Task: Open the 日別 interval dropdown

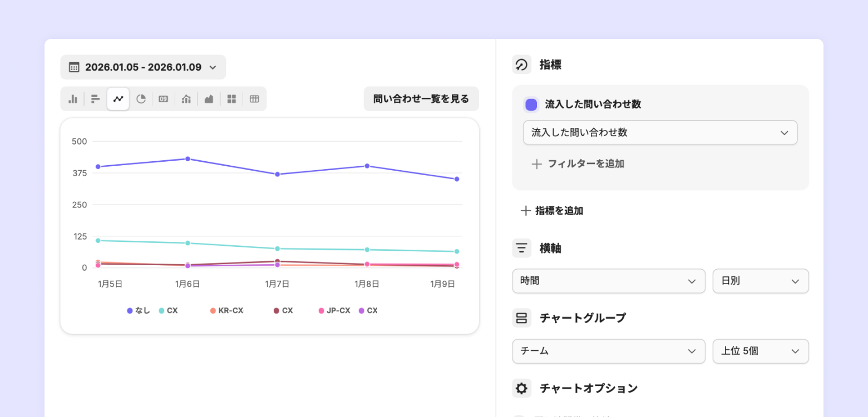Action: (x=760, y=281)
